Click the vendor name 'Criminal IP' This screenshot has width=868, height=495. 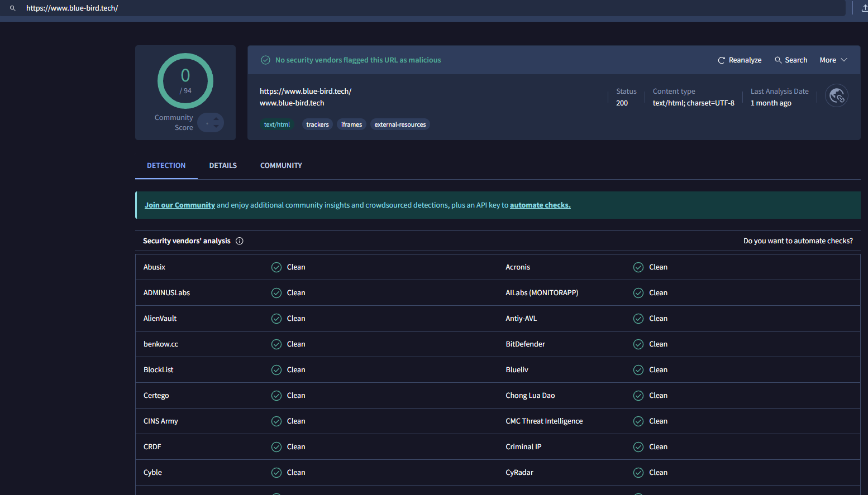coord(523,447)
